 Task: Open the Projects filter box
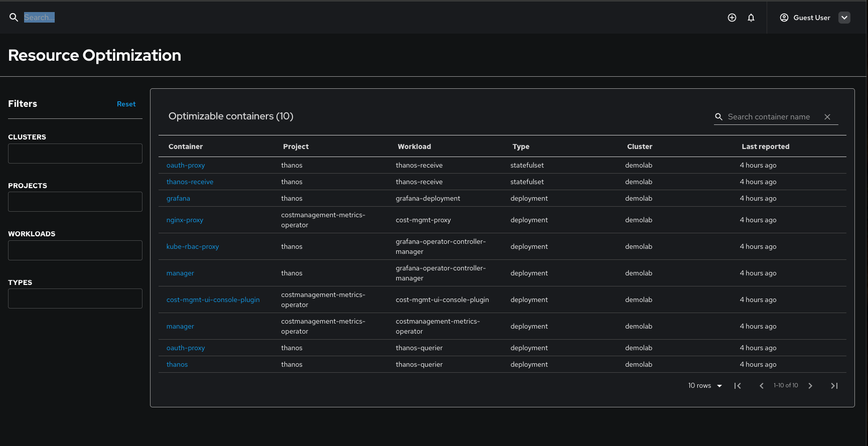(x=75, y=202)
